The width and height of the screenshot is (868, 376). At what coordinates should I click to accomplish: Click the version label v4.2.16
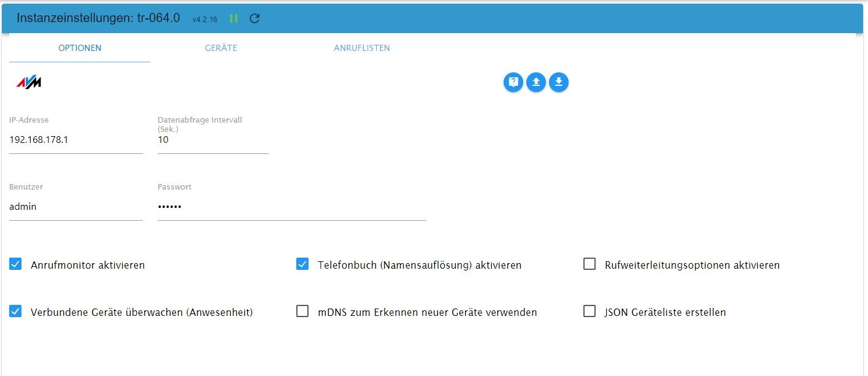coord(205,20)
